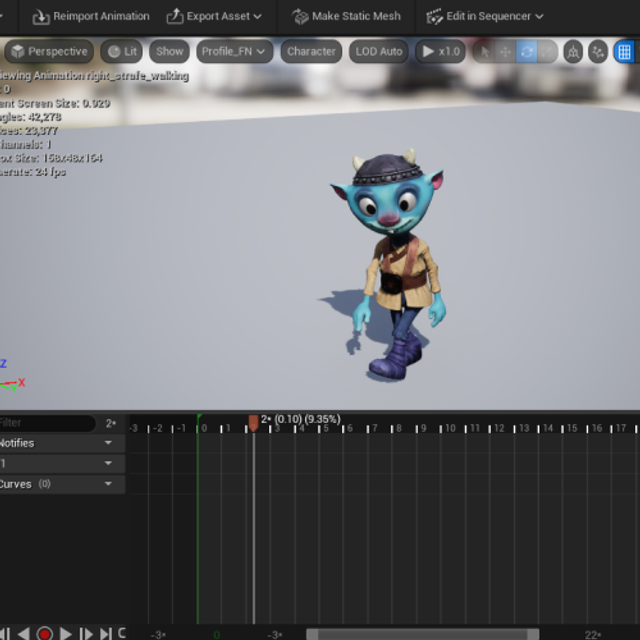Click the XYZ axis gizmo in viewport corner

(12, 376)
